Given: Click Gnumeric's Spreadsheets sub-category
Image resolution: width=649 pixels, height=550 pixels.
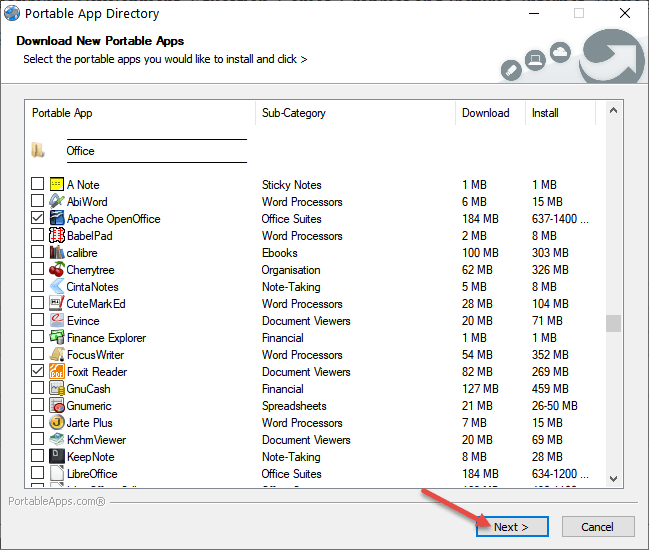Looking at the screenshot, I should [x=294, y=406].
